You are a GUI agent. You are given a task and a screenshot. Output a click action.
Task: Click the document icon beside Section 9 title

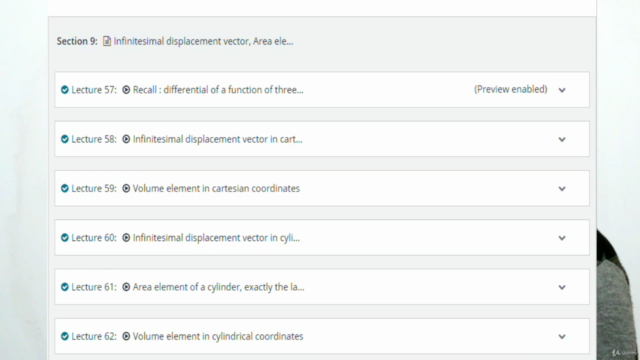[107, 41]
